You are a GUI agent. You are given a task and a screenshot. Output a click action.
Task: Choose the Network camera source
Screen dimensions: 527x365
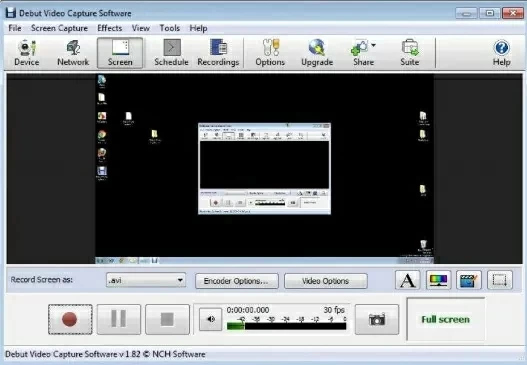(73, 53)
